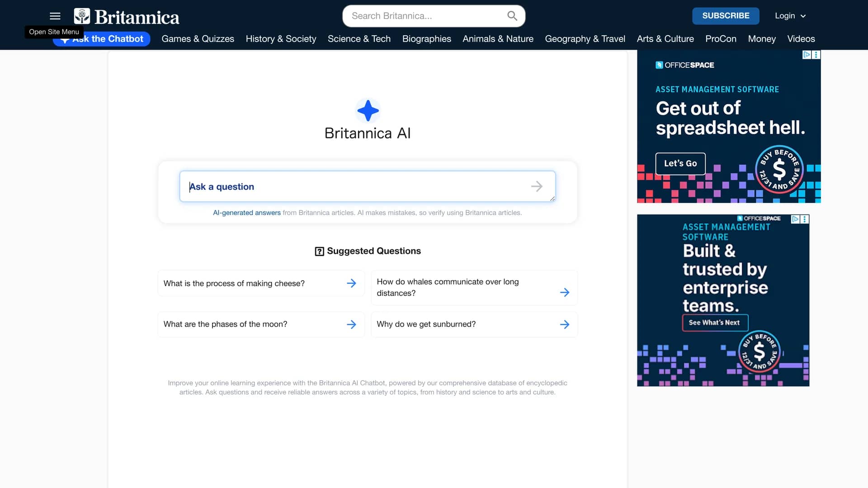Click Let's Go ad button
Viewport: 868px width, 488px height.
(680, 164)
